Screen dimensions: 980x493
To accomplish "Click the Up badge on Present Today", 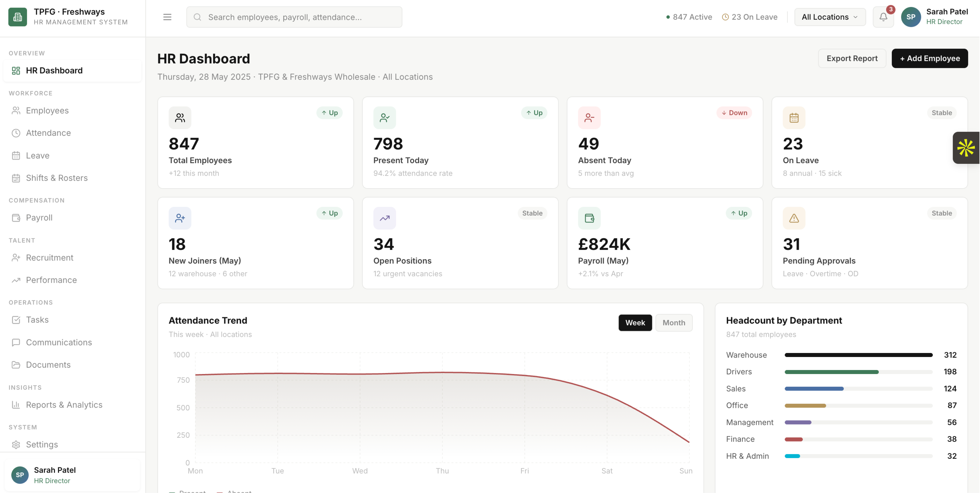I will click(x=534, y=113).
